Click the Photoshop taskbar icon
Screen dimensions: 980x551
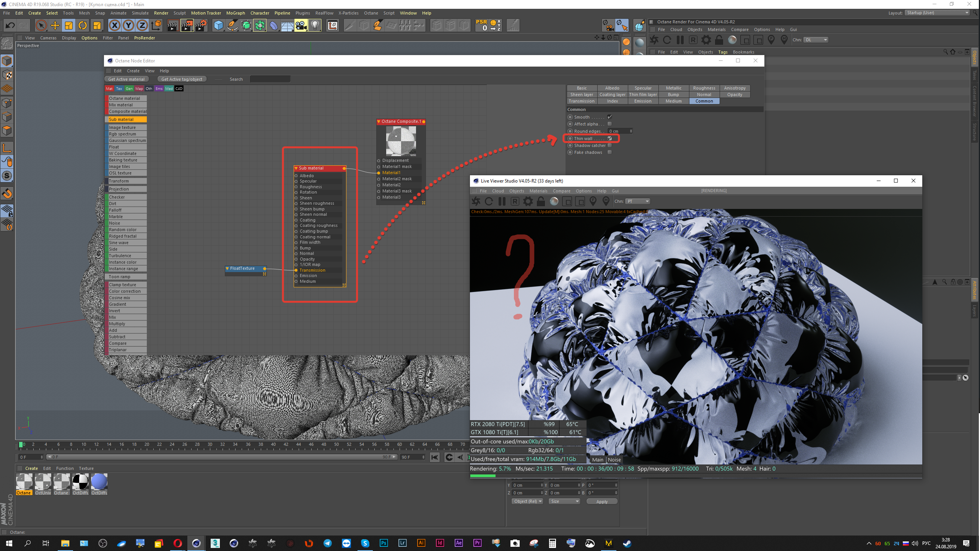(x=384, y=543)
